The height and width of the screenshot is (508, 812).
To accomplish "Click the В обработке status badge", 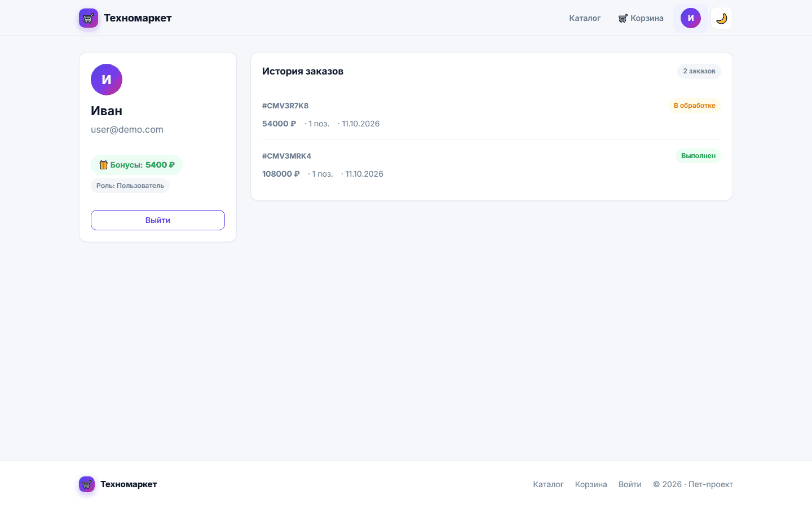I will click(695, 106).
